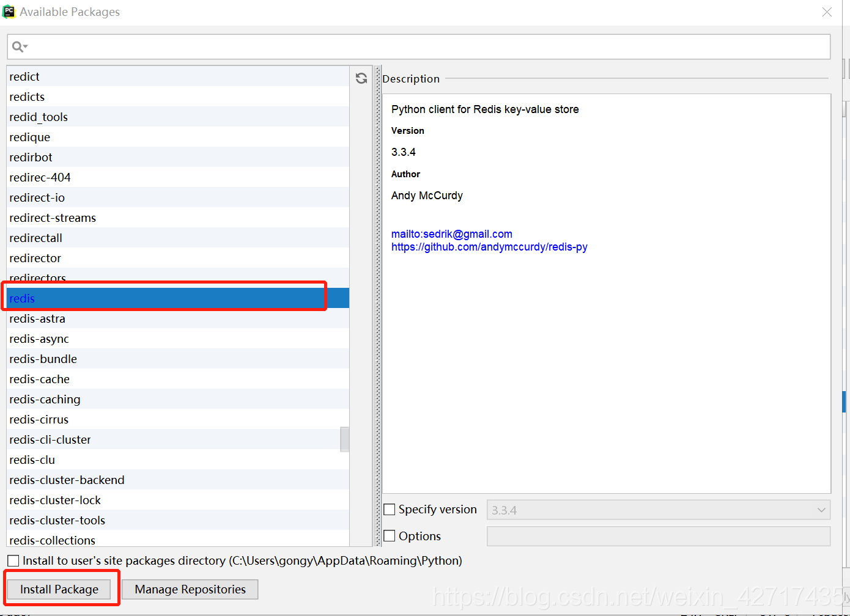Select the redirbot package
Screen dimensions: 850x616
(x=178, y=157)
